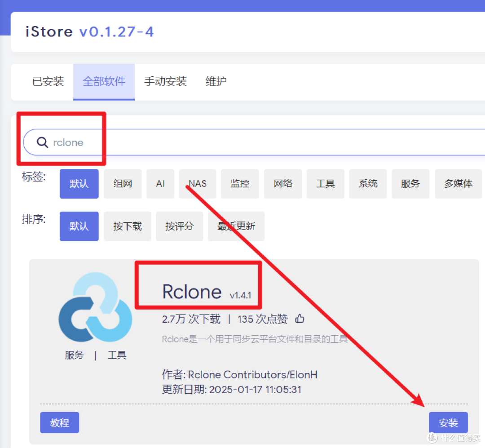Click the Rclone description text
The width and height of the screenshot is (485, 448).
coord(255,339)
